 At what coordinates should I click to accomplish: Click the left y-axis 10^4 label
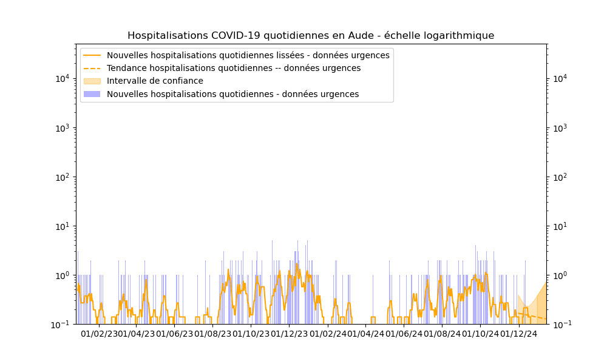coord(63,78)
